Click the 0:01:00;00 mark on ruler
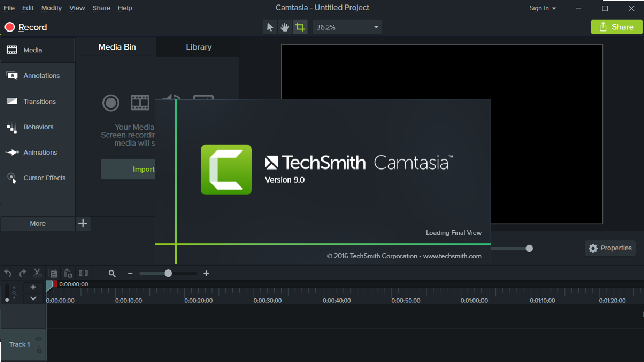 [x=474, y=301]
